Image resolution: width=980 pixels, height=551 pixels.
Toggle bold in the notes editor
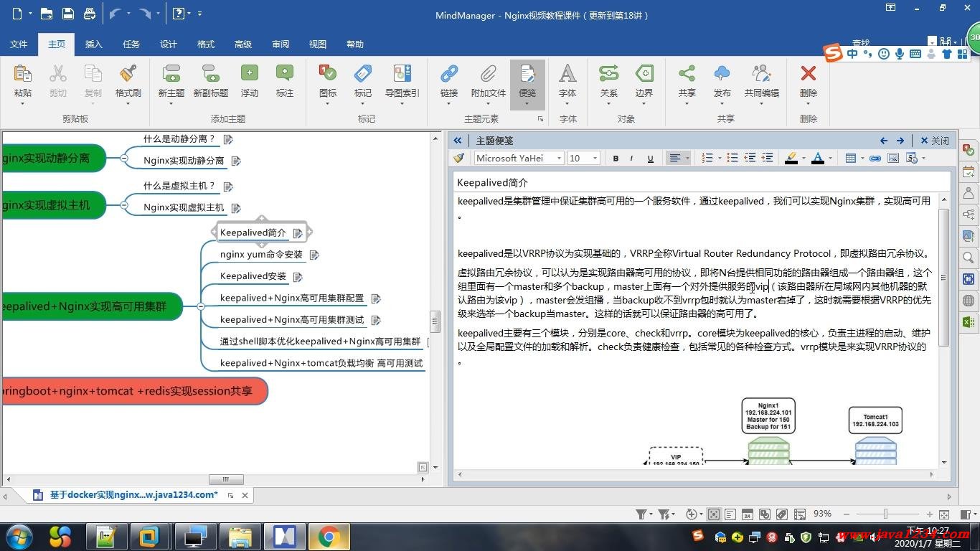coord(616,159)
